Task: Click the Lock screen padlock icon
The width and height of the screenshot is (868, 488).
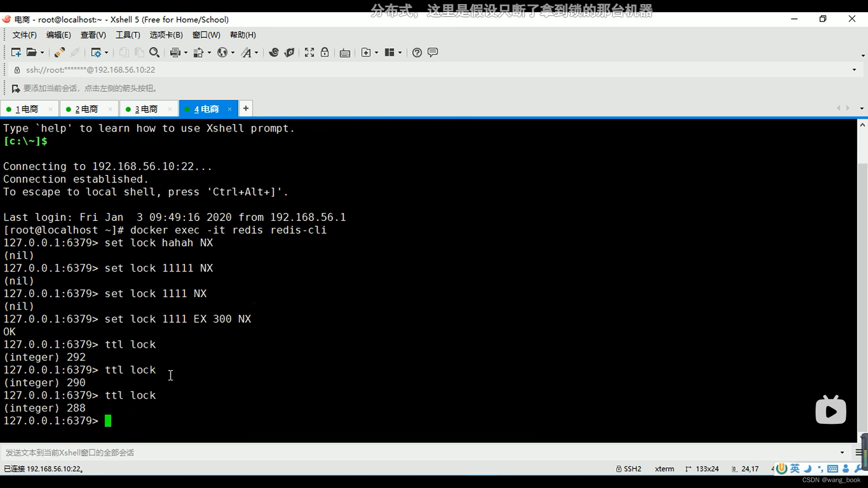Action: pyautogui.click(x=325, y=52)
